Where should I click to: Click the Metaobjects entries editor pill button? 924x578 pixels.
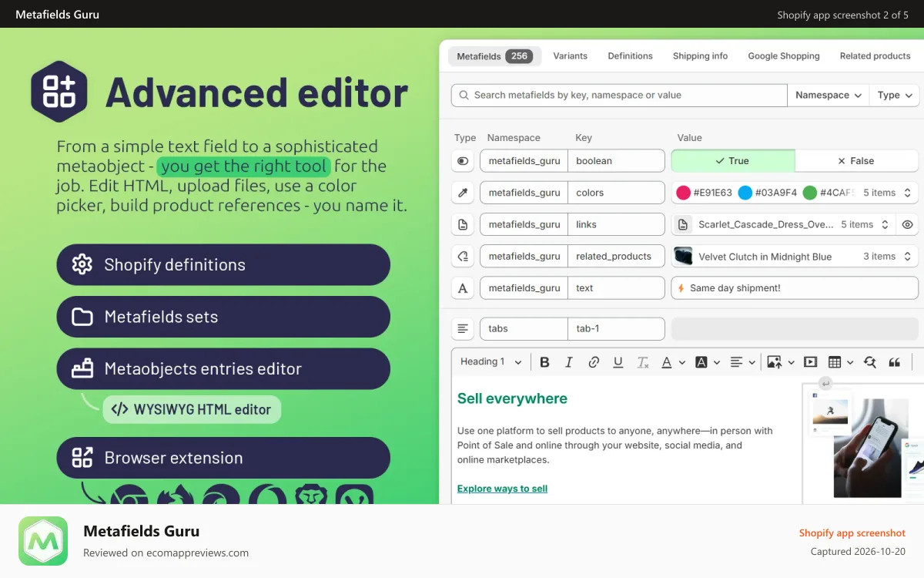[223, 369]
